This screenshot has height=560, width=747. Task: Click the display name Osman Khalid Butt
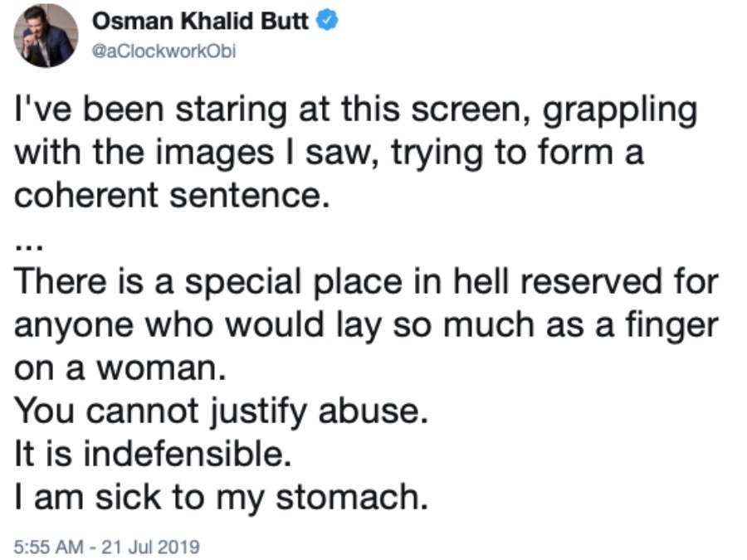(x=200, y=21)
